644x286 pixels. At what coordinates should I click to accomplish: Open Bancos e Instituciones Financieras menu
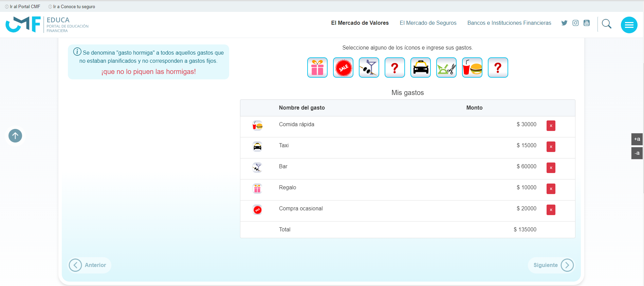pyautogui.click(x=509, y=23)
